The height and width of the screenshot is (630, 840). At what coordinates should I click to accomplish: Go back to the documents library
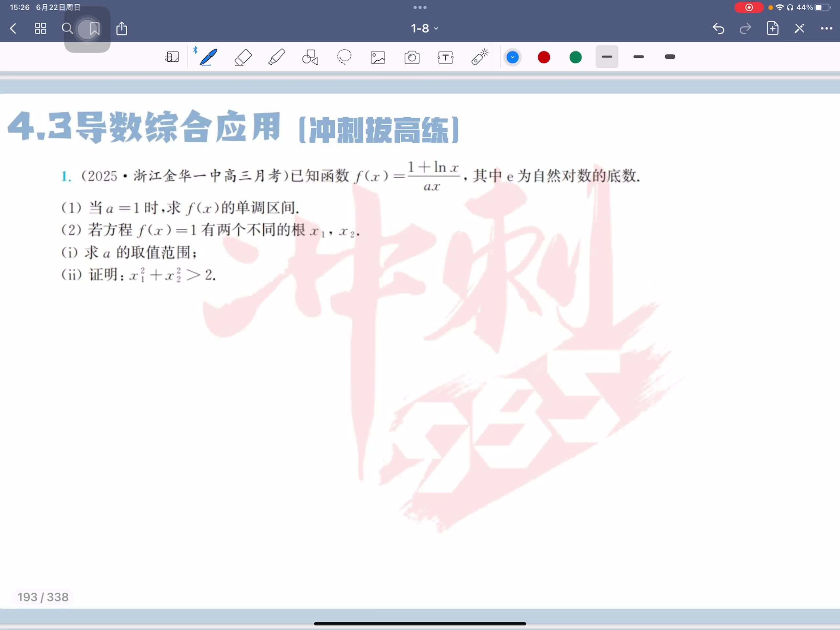[x=13, y=29]
